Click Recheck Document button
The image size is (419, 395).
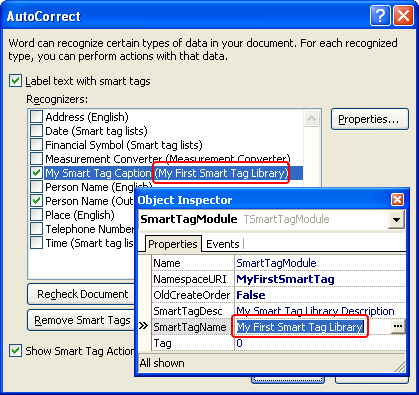click(x=81, y=294)
